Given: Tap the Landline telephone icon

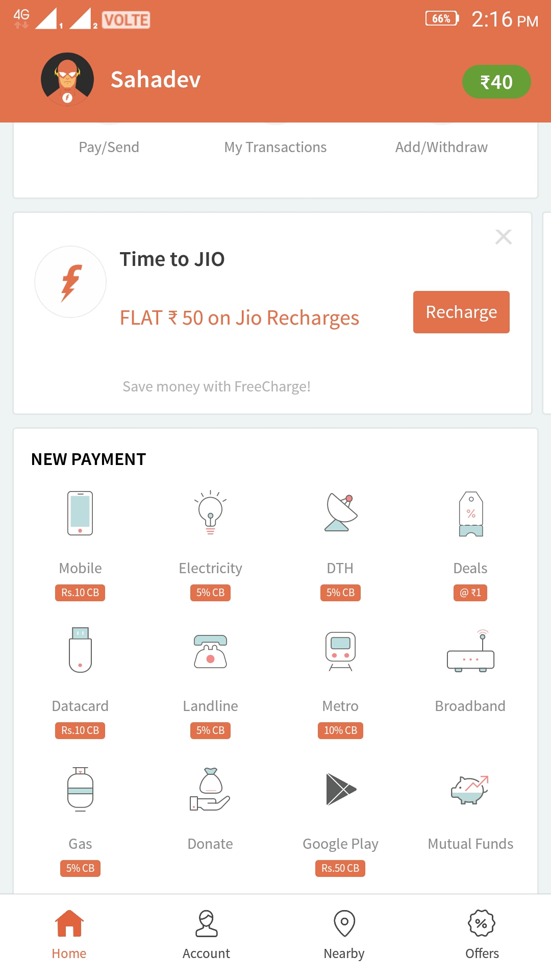Looking at the screenshot, I should click(210, 651).
